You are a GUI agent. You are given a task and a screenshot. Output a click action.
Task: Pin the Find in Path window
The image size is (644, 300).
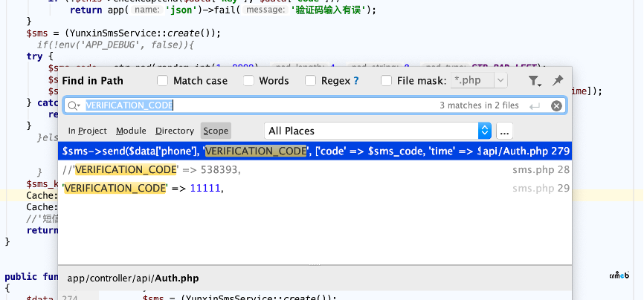(x=557, y=81)
